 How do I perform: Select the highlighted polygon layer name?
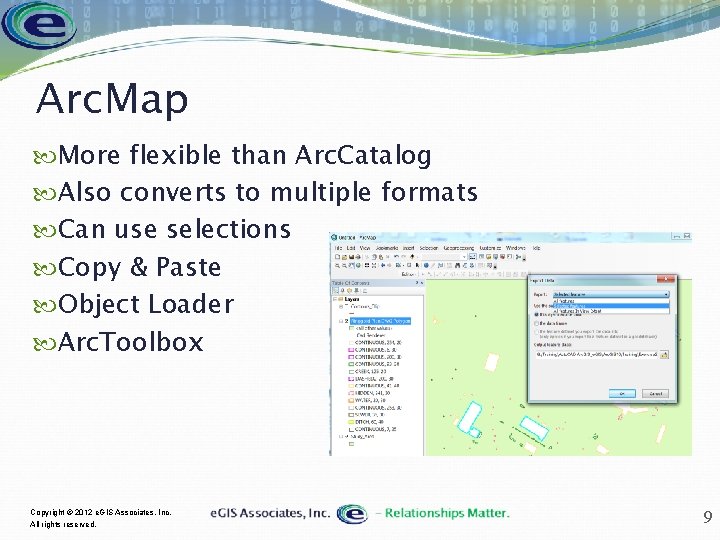(380, 321)
